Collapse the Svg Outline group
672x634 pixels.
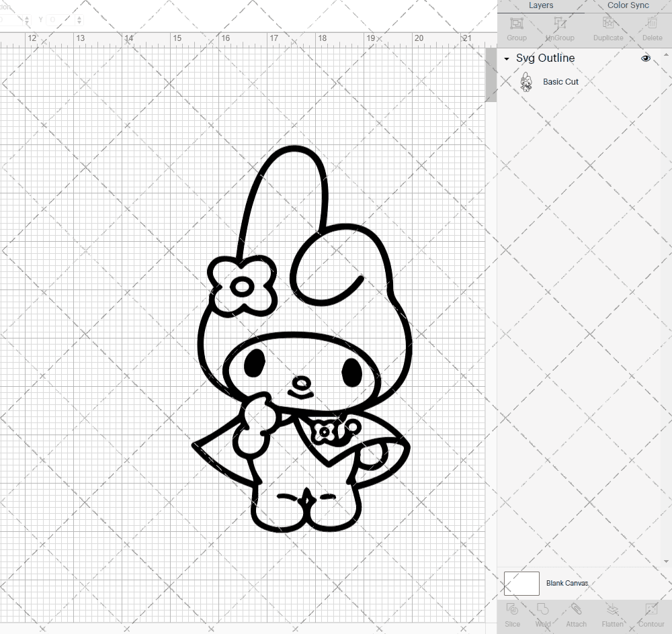tap(506, 58)
